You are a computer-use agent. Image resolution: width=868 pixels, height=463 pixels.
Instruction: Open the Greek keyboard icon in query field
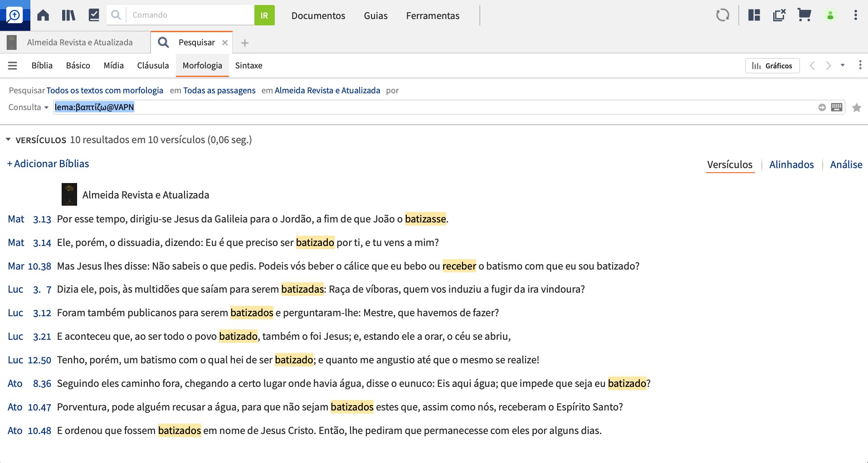837,107
